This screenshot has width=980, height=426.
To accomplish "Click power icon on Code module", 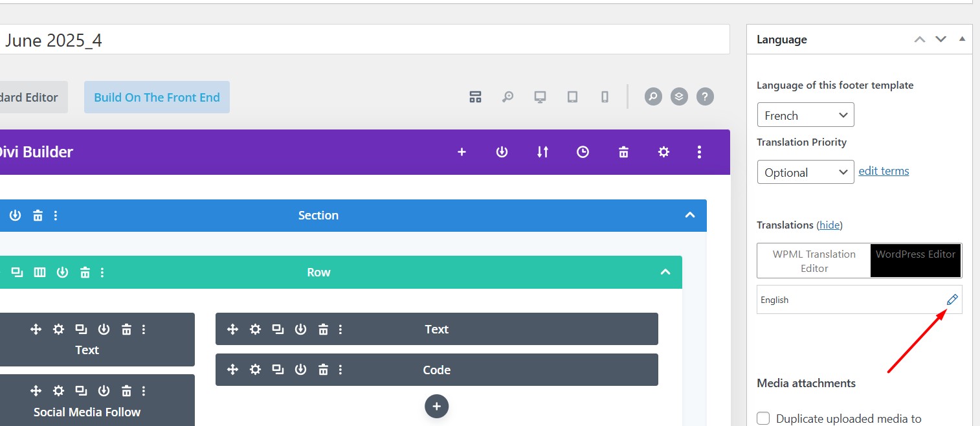I will (x=300, y=370).
